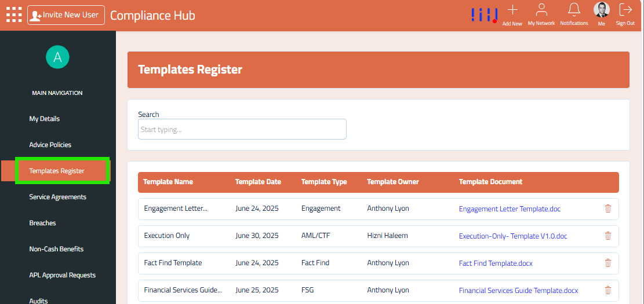
Task: Click the 'June 25, 2025' date cell
Action: 257,290
